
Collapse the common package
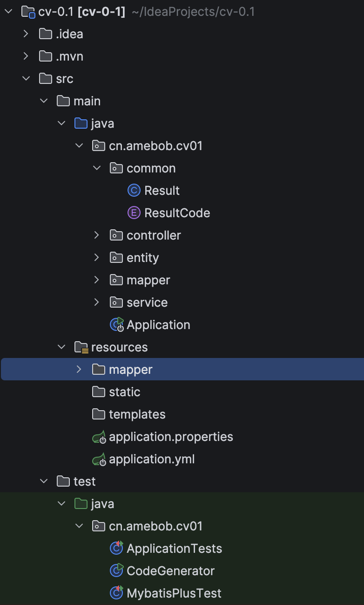(97, 168)
